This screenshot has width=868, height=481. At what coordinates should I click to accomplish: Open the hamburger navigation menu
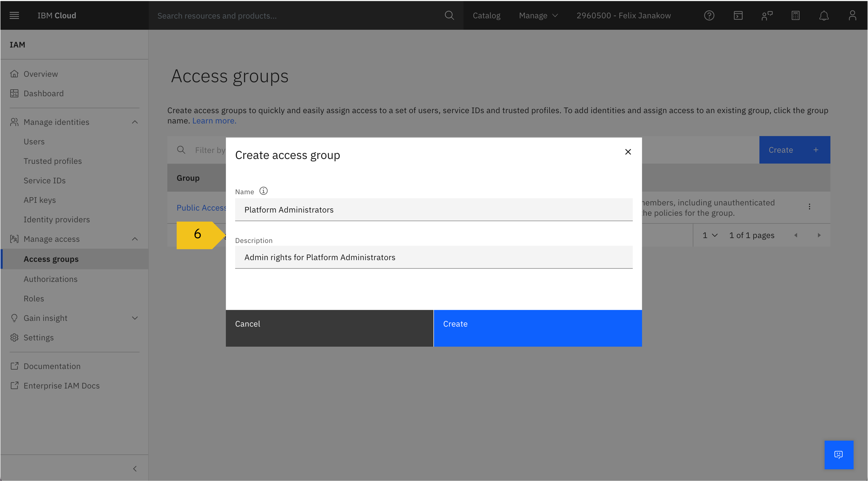point(14,15)
